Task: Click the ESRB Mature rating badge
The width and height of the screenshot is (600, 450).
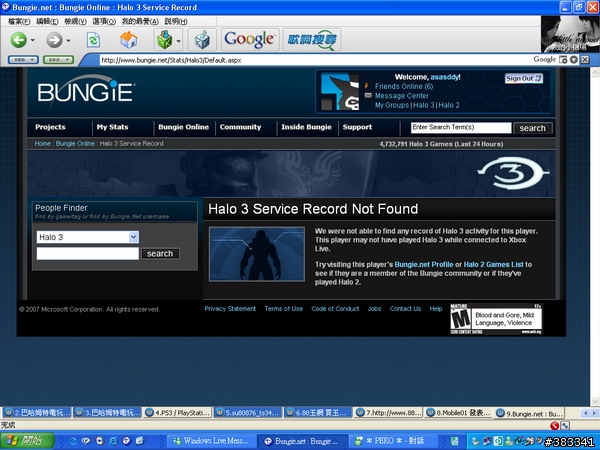Action: coord(496,319)
